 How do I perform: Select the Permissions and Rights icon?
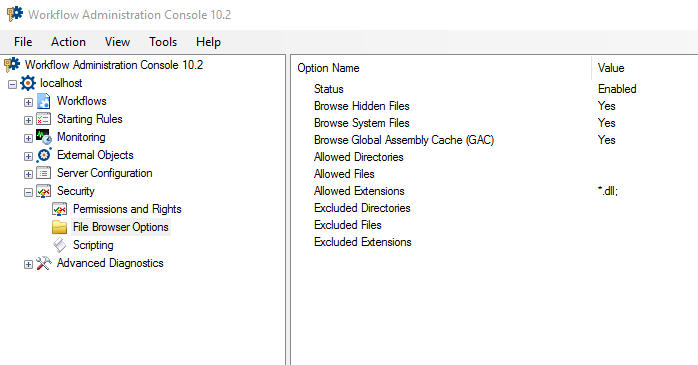pyautogui.click(x=60, y=209)
